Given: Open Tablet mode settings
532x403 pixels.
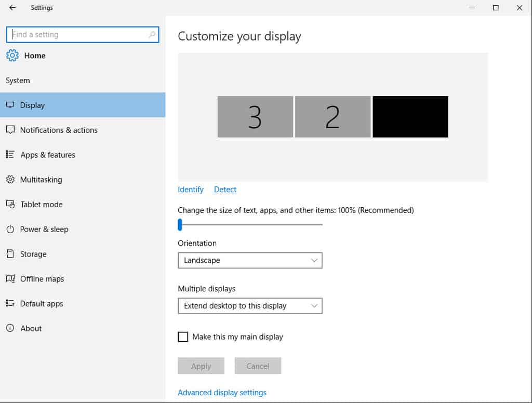Looking at the screenshot, I should coord(83,204).
